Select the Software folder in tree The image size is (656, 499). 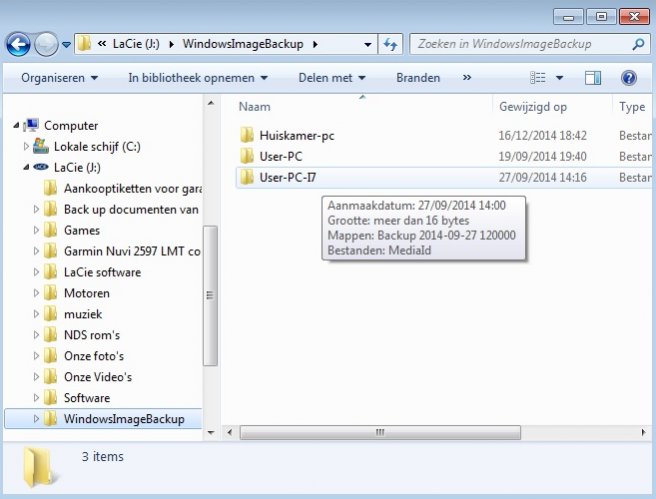point(87,398)
